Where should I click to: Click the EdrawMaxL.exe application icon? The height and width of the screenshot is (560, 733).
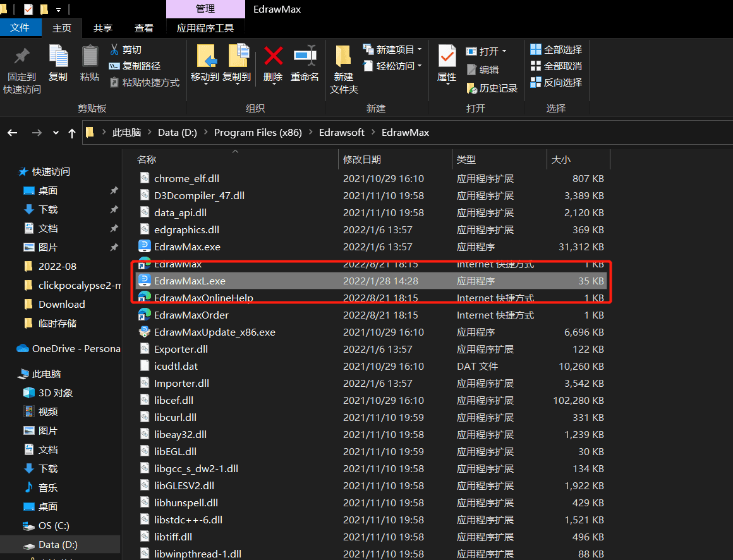pyautogui.click(x=145, y=281)
